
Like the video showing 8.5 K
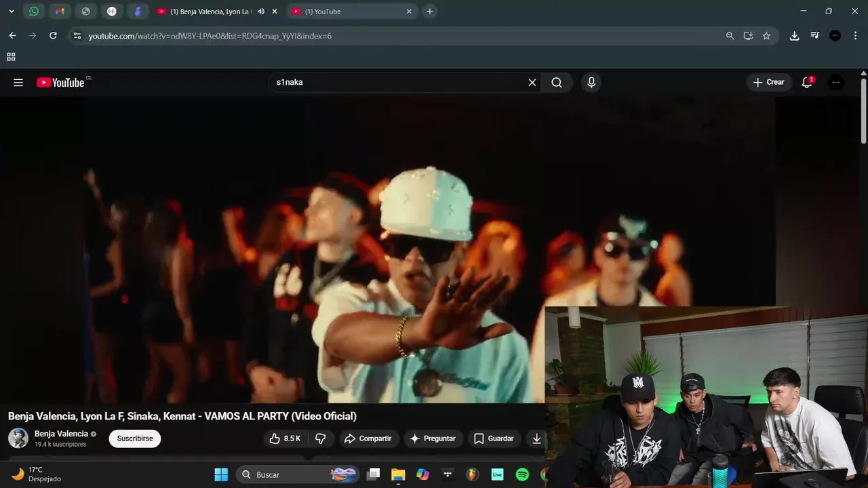(285, 439)
